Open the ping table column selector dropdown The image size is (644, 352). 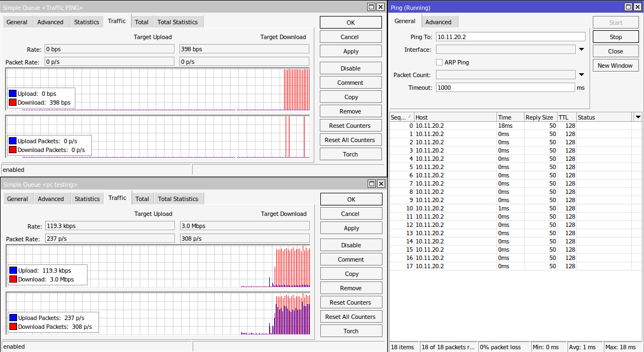point(638,117)
